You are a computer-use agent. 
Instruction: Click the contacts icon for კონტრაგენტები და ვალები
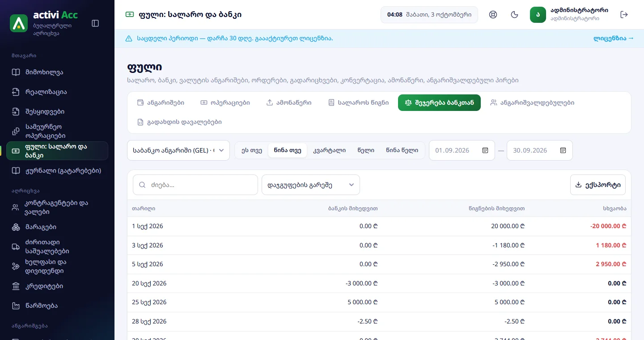point(16,207)
